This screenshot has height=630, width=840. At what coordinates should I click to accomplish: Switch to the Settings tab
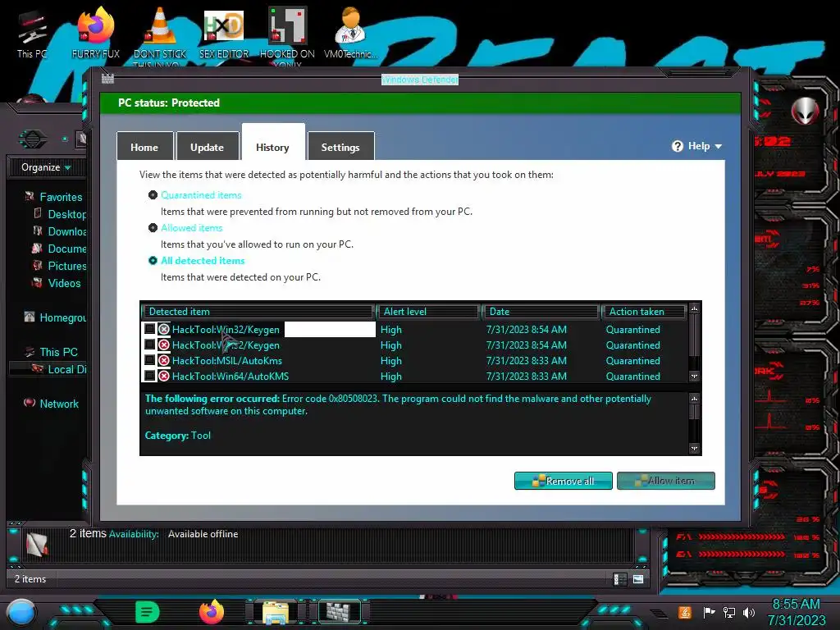[340, 147]
